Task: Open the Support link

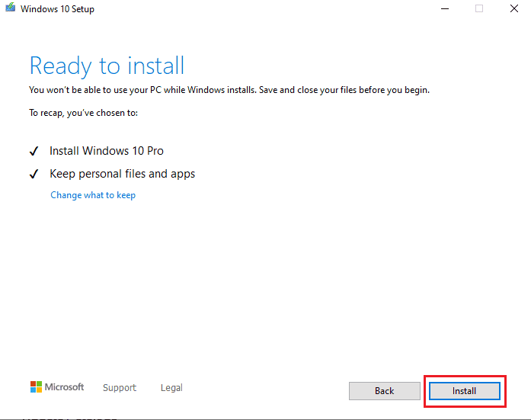Action: (x=120, y=387)
